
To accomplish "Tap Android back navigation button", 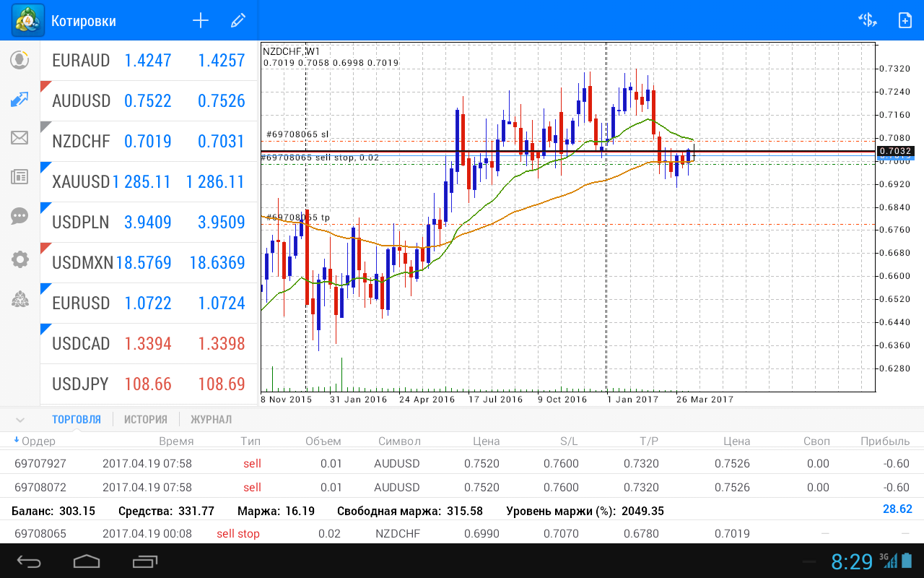I will click(x=30, y=561).
